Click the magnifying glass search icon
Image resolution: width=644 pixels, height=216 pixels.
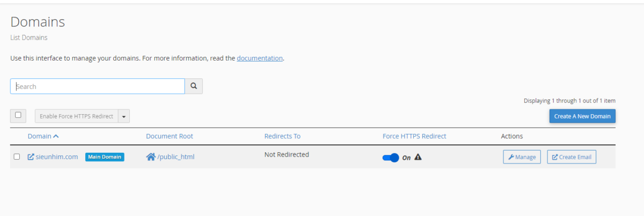194,86
